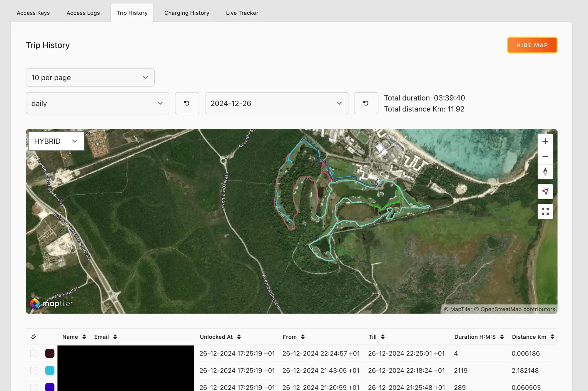The image size is (588, 391).
Task: Check the 21:20:59 trip row checkbox
Action: click(x=34, y=387)
